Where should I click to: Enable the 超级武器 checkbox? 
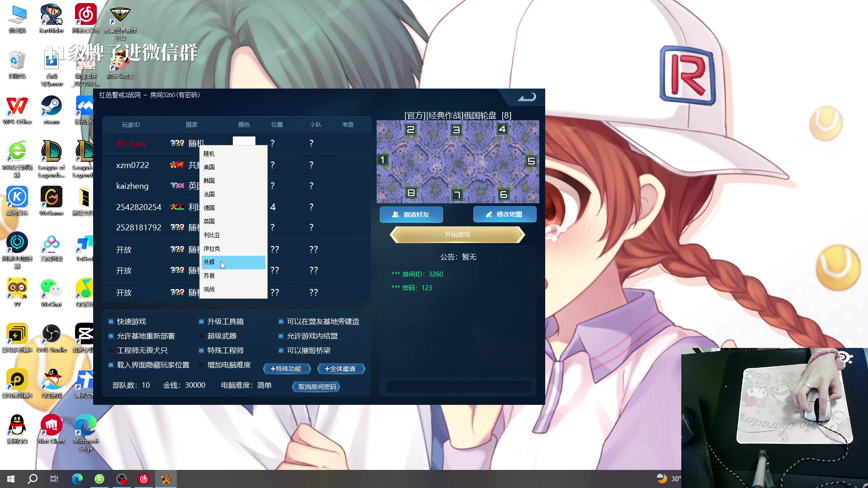point(201,336)
